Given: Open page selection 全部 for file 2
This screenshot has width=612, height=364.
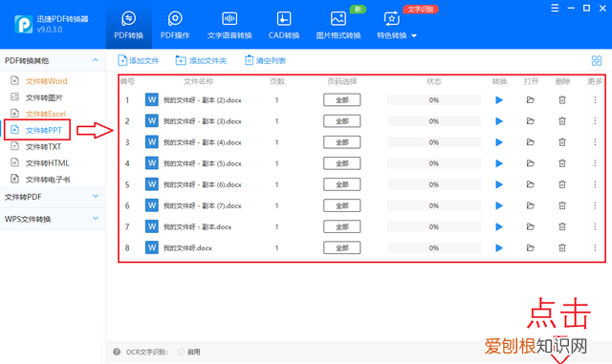Looking at the screenshot, I should pos(342,121).
